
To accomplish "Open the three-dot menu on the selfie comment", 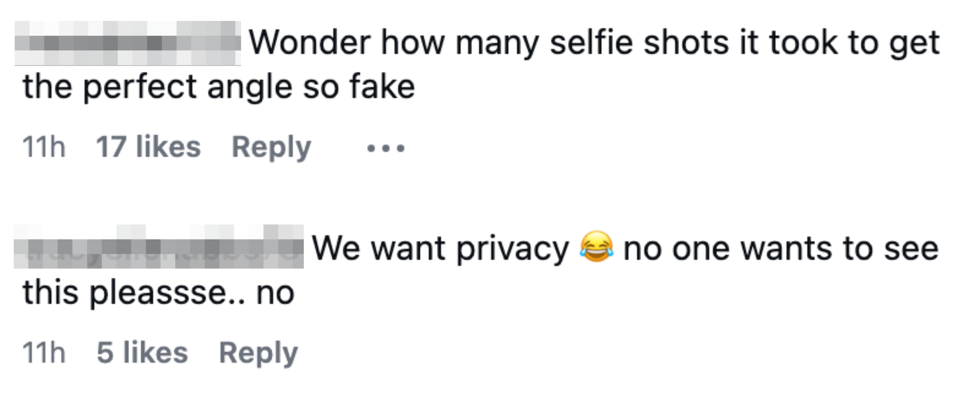I will click(x=385, y=148).
